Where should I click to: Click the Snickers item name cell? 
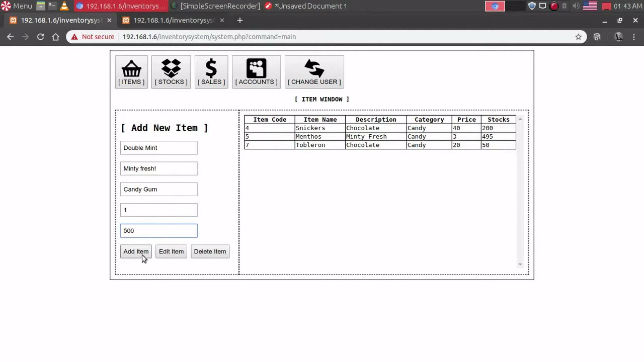coord(320,128)
